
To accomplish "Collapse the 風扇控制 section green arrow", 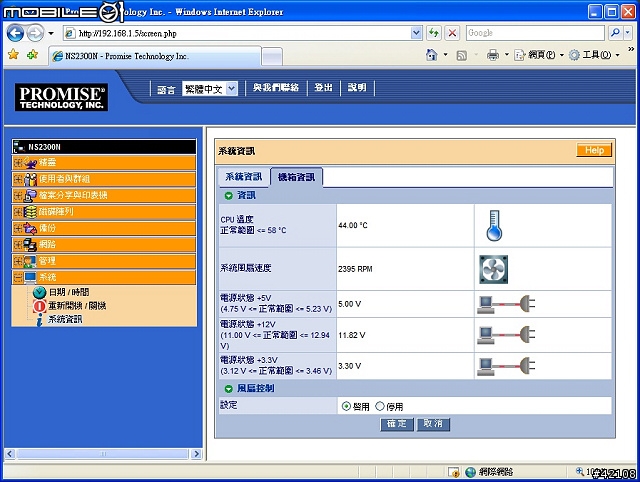I will [229, 389].
